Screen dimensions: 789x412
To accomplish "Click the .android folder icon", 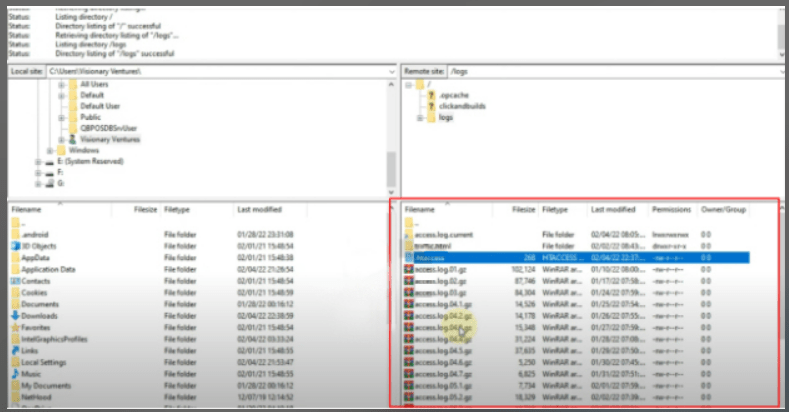I will (16, 234).
